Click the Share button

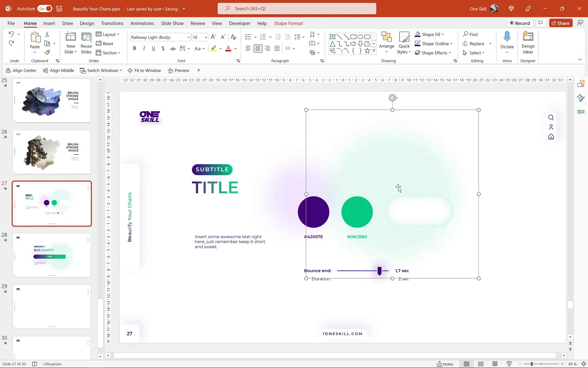(560, 23)
